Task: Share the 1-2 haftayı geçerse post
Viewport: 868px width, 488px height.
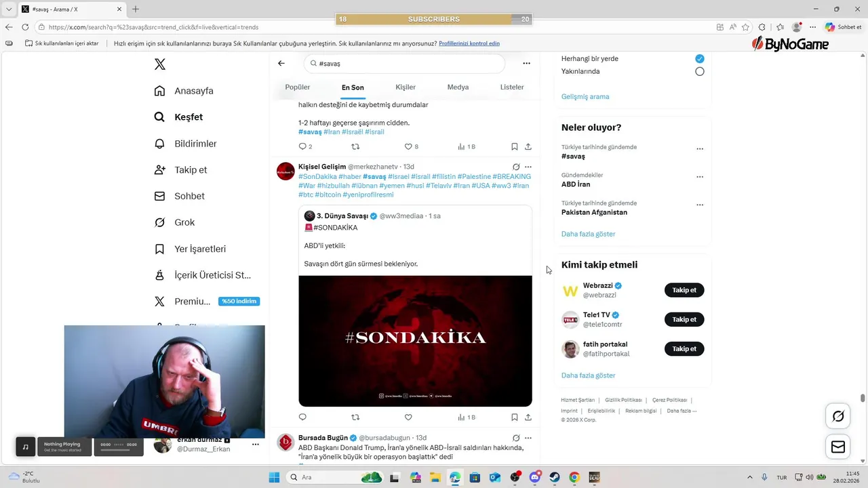Action: point(528,146)
